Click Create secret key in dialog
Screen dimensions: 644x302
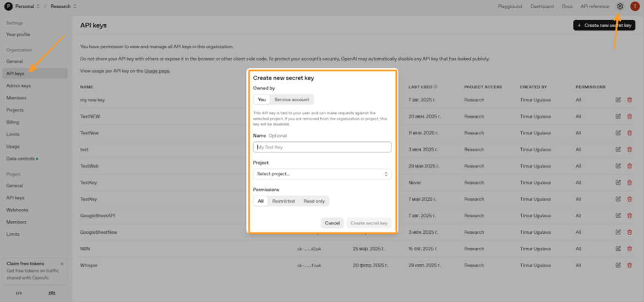coord(369,223)
